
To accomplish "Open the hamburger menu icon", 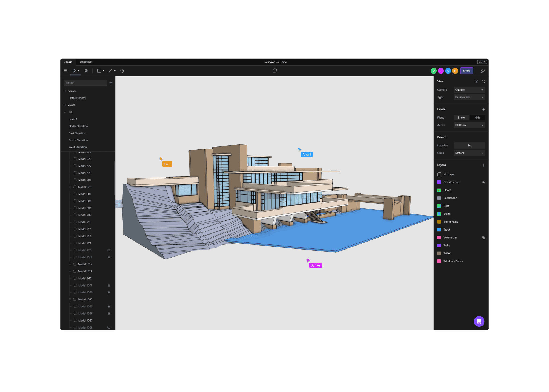I will coord(65,71).
